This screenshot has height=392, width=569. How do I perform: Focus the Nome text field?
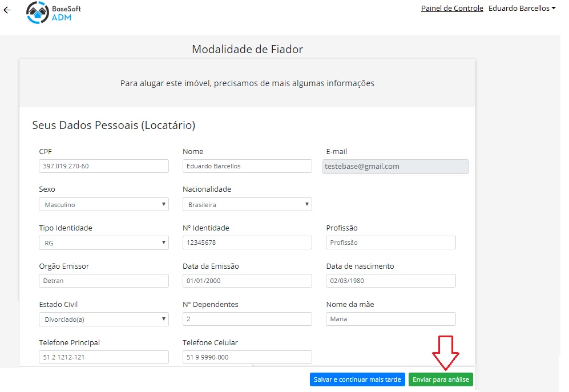pos(247,166)
